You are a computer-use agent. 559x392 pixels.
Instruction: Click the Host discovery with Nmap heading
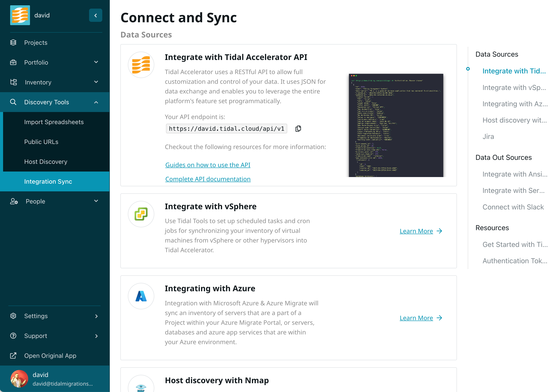pyautogui.click(x=217, y=380)
